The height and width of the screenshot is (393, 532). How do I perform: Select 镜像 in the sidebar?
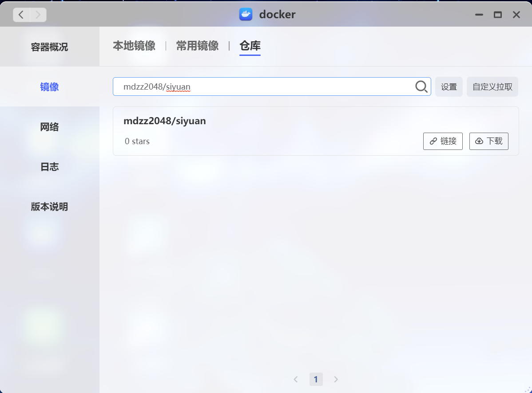[50, 87]
